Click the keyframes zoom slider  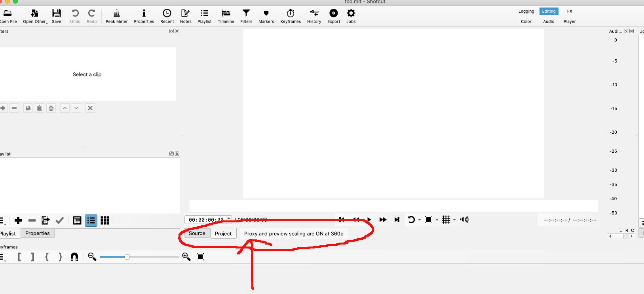coord(127,257)
